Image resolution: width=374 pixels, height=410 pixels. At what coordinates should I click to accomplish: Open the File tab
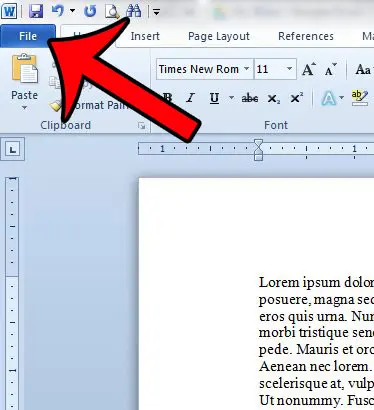pos(28,36)
